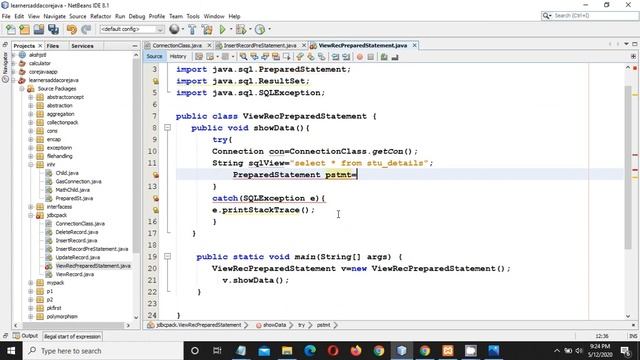Click the Windows taskbar search box

click(x=104, y=351)
